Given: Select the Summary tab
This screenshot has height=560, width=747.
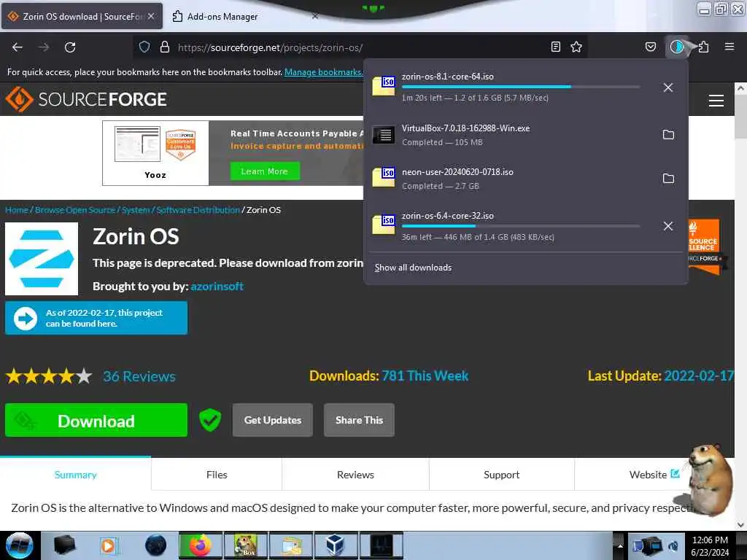Looking at the screenshot, I should (75, 475).
